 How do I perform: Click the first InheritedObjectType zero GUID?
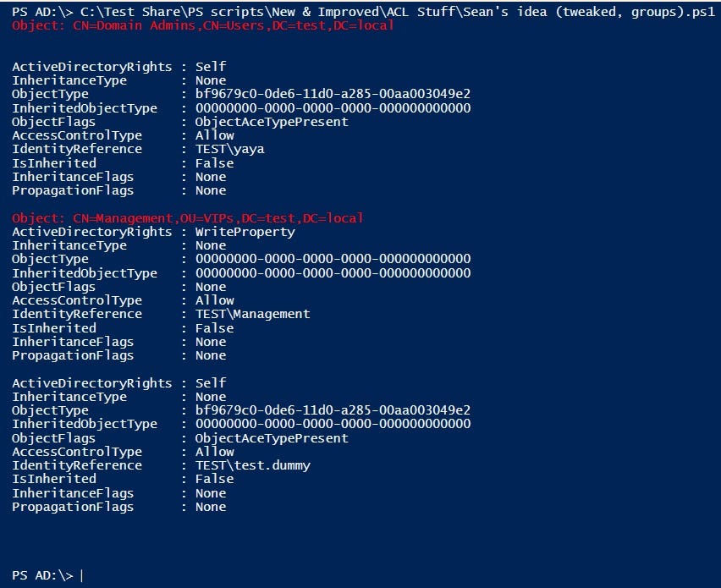pos(333,108)
